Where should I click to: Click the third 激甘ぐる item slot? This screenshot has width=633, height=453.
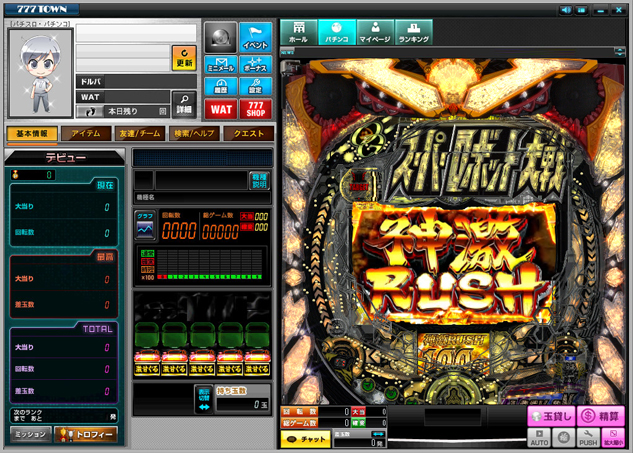tap(202, 348)
